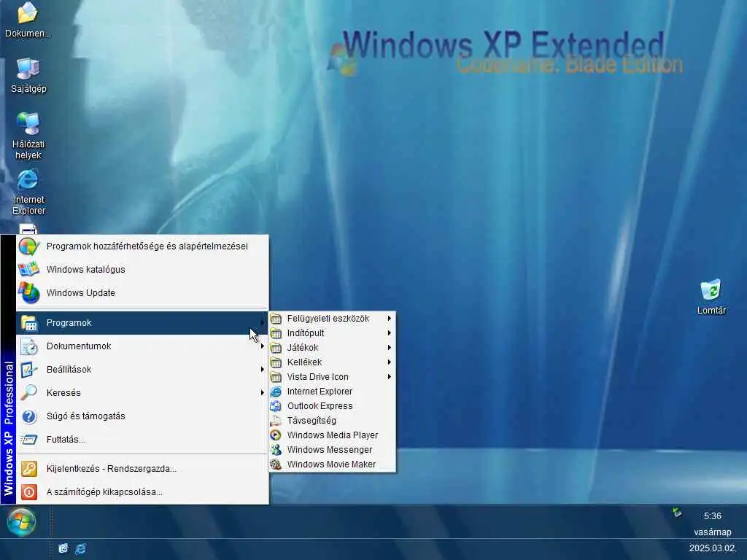Click the Súgó és támogatás help icon
This screenshot has height=560, width=747.
[x=29, y=416]
